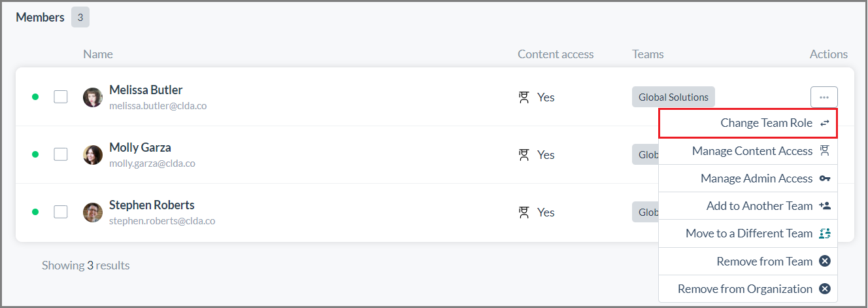Select Change Team Role menu option

tap(748, 123)
